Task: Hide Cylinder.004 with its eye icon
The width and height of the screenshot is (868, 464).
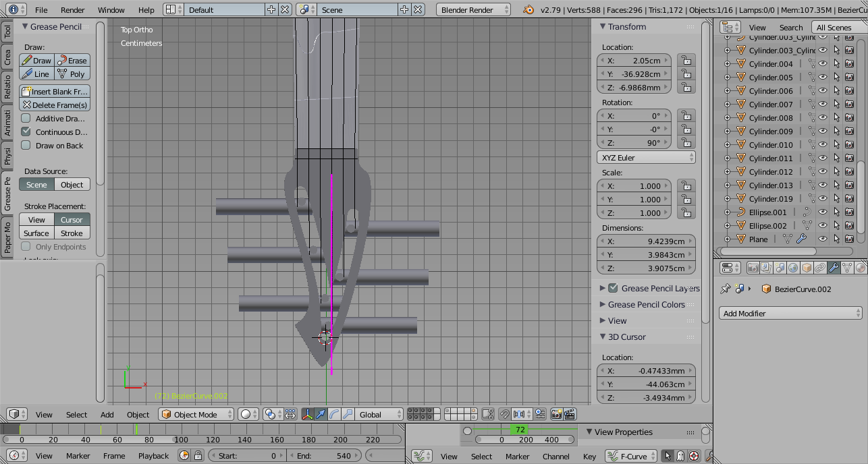Action: pos(823,63)
